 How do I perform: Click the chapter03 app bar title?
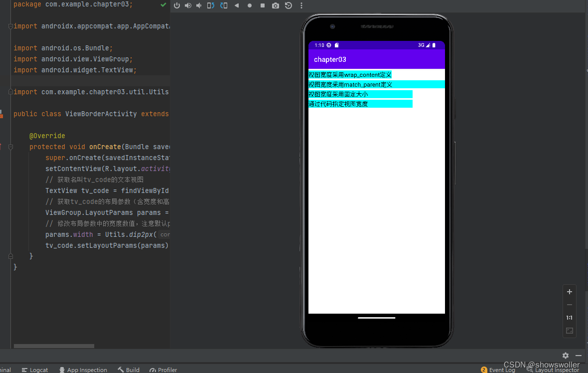tap(330, 59)
